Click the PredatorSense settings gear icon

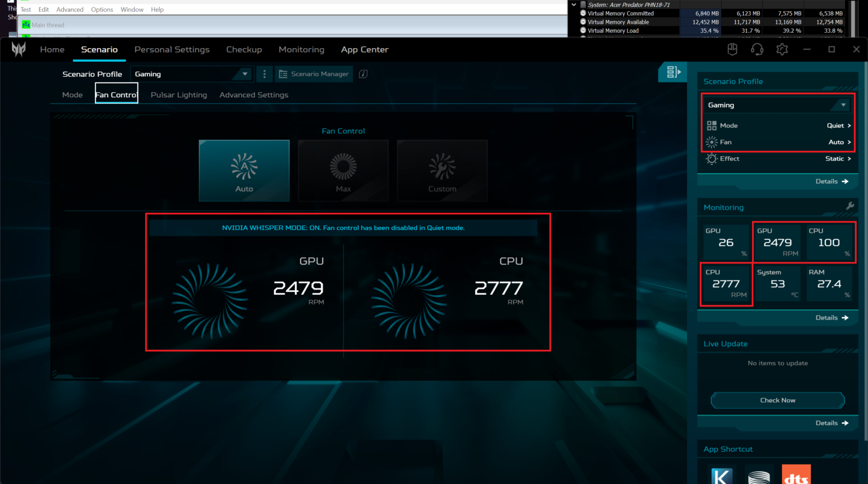pos(782,49)
